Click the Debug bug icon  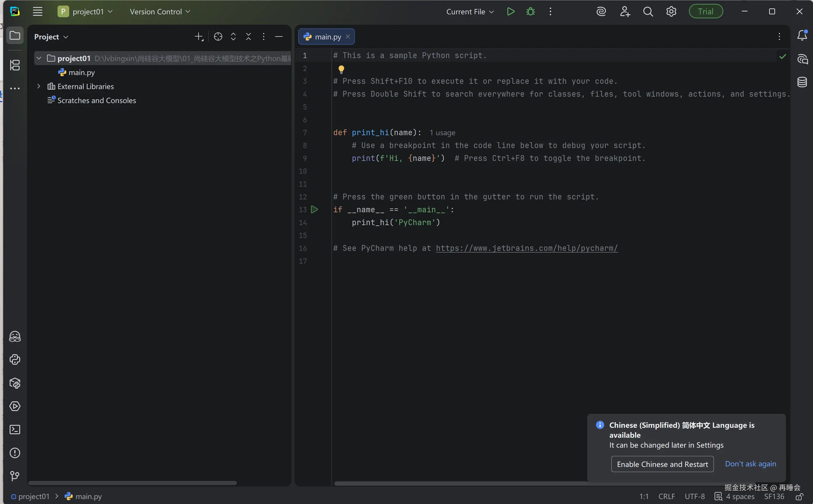[530, 12]
